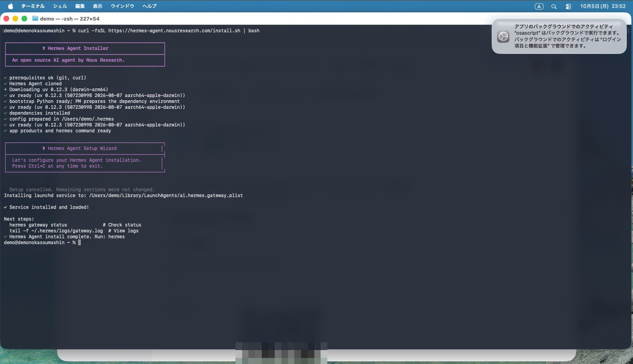Viewport: 633px width, 364px height.
Task: Open the 表示 menu
Action: coord(97,6)
